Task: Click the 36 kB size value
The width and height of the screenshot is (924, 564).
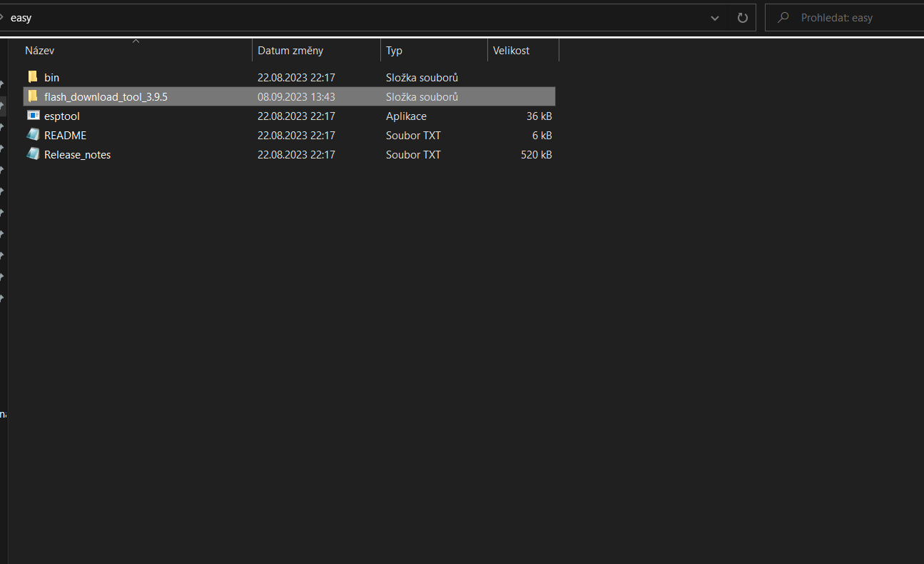Action: pyautogui.click(x=539, y=116)
